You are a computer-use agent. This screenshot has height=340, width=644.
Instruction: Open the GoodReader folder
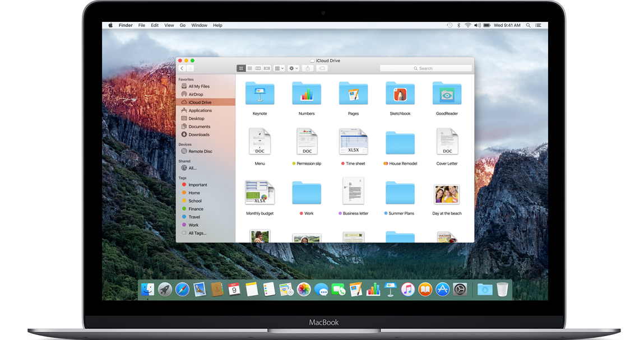tap(447, 94)
